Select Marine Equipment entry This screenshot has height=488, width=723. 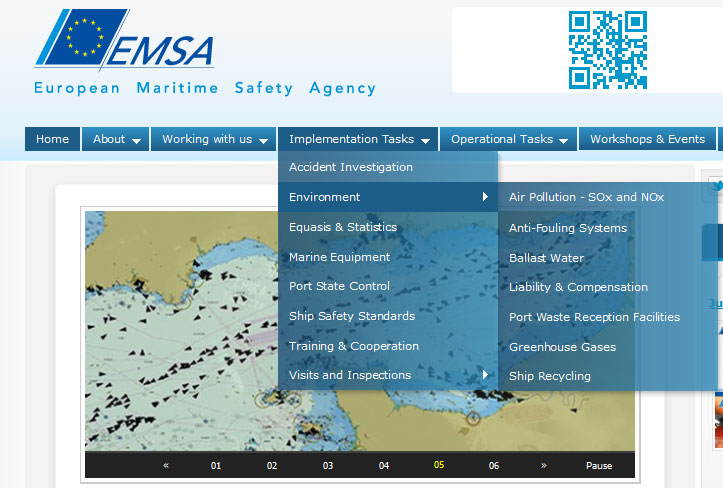point(388,257)
